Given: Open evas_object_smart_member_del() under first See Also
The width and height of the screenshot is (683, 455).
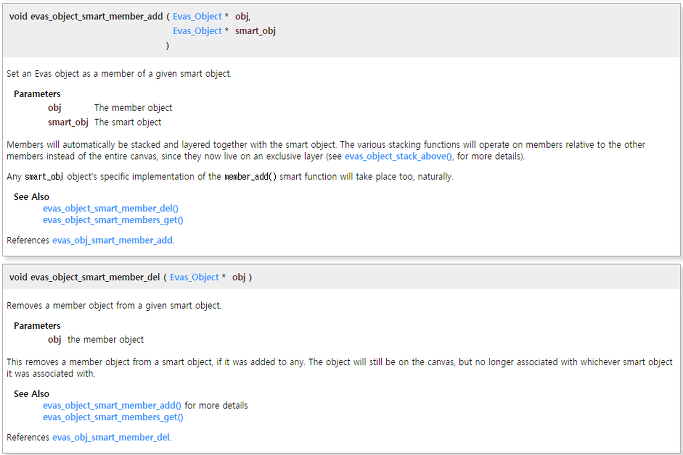Looking at the screenshot, I should (111, 209).
